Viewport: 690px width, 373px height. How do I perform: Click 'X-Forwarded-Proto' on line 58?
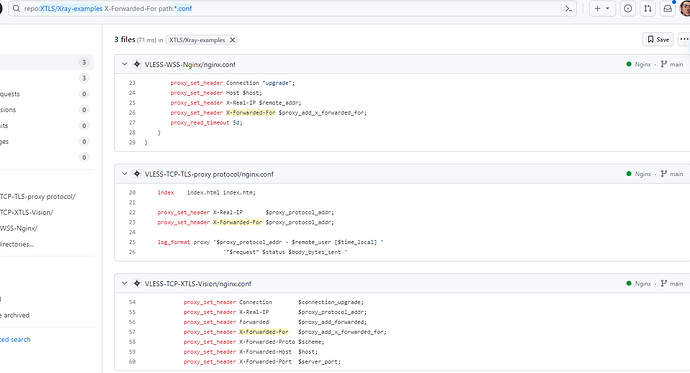point(267,342)
